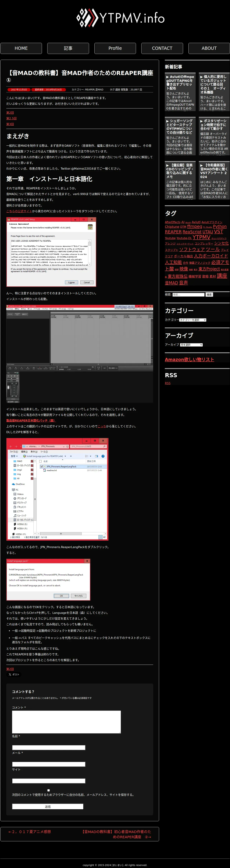
Task: Click the メール input field
Action: click(x=49, y=764)
